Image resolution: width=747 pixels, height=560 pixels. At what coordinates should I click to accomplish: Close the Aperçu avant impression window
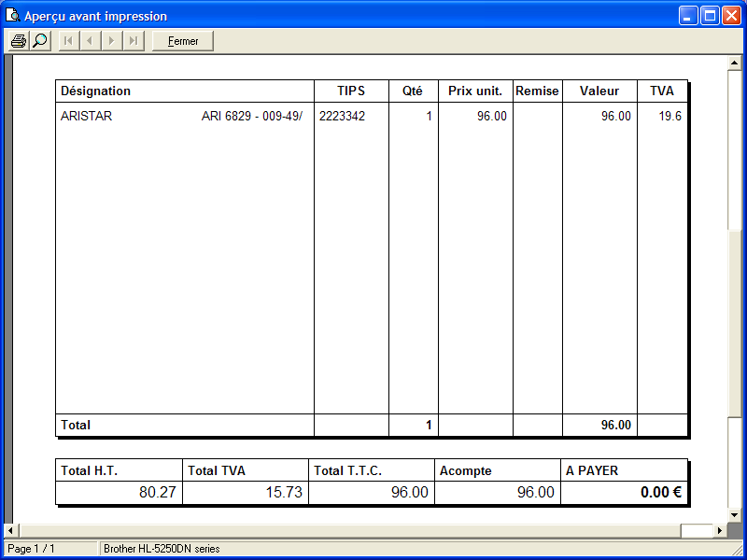[x=731, y=16]
